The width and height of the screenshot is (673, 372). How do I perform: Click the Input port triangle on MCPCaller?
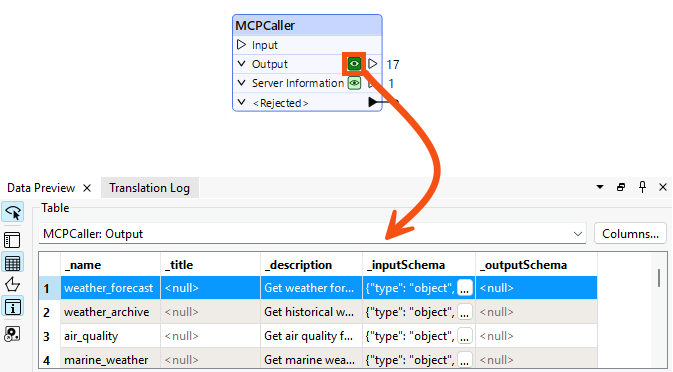241,45
